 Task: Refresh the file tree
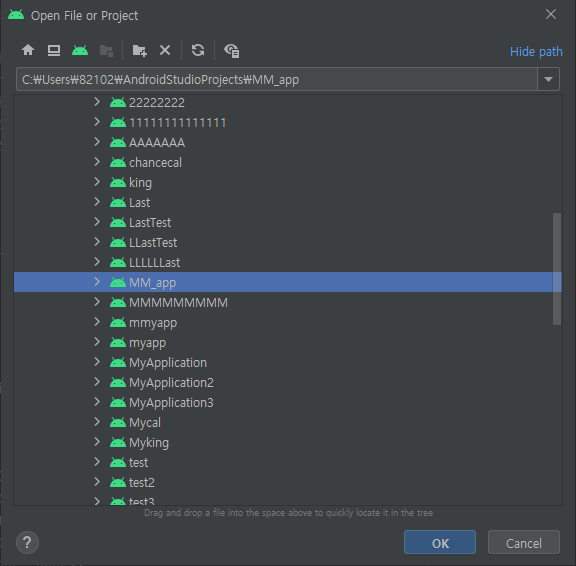tap(198, 50)
